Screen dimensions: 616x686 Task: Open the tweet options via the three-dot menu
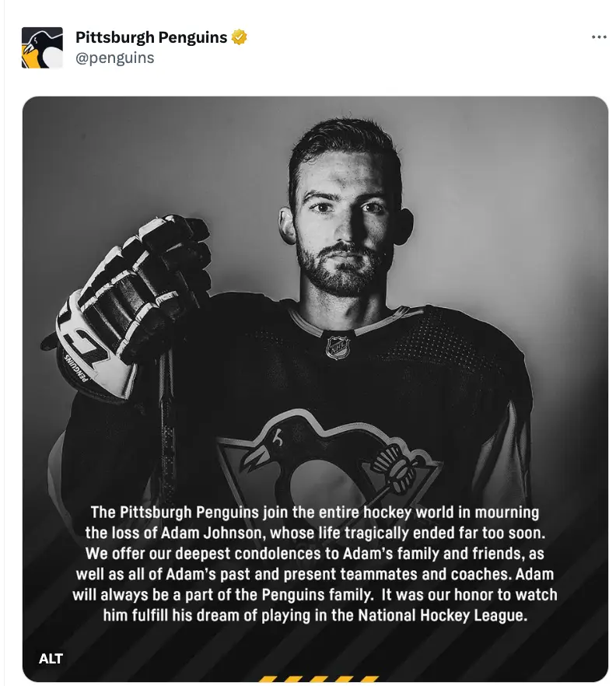[599, 36]
